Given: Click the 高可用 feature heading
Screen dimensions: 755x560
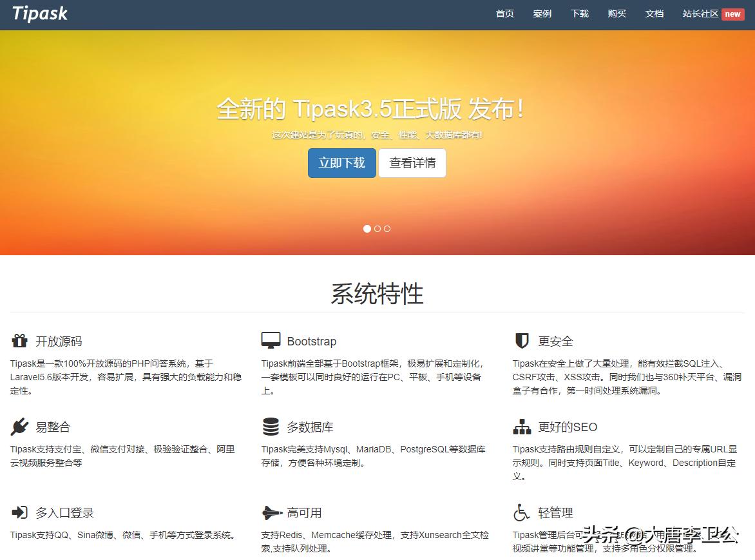Looking at the screenshot, I should coord(304,513).
